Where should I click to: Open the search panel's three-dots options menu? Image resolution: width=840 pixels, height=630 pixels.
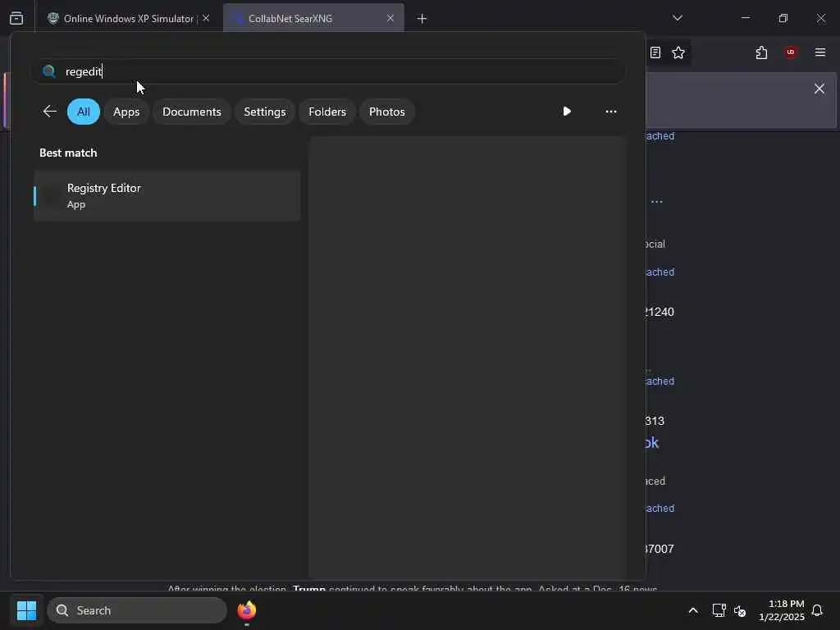point(610,112)
